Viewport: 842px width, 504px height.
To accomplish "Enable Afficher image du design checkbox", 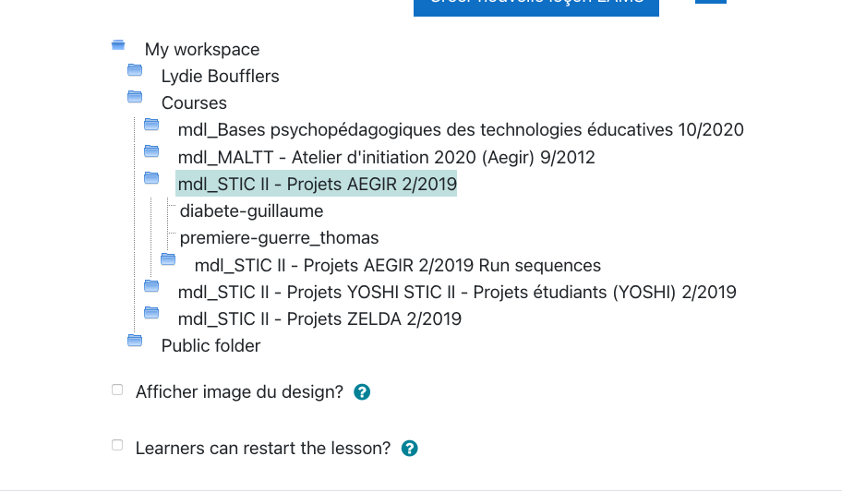I will [117, 390].
